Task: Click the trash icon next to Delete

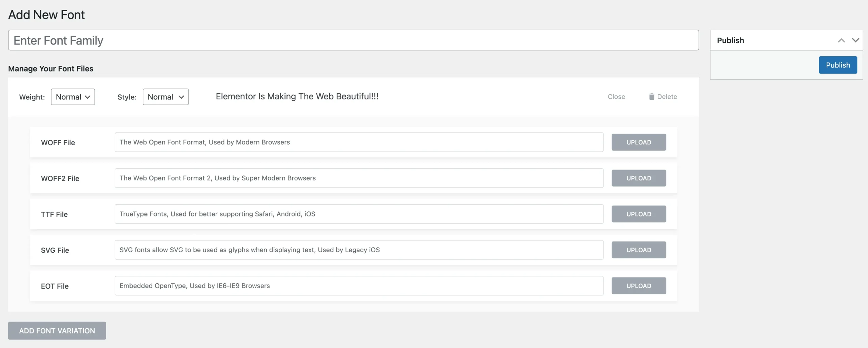Action: (651, 97)
